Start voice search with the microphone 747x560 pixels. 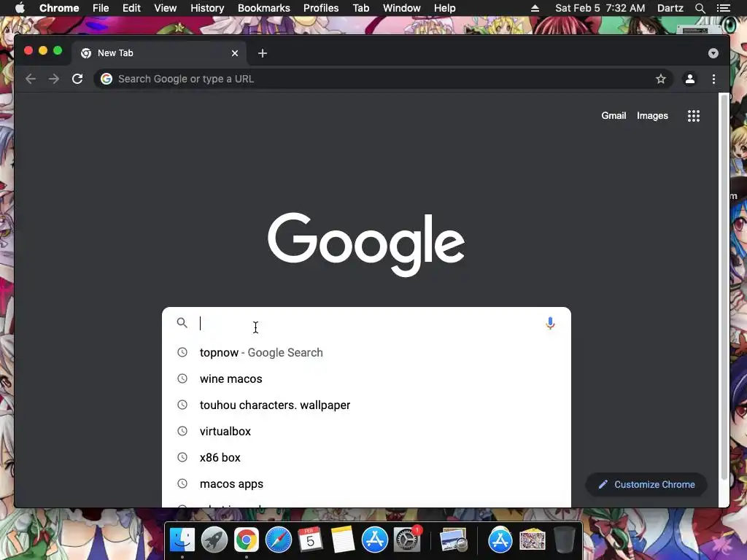(x=550, y=323)
